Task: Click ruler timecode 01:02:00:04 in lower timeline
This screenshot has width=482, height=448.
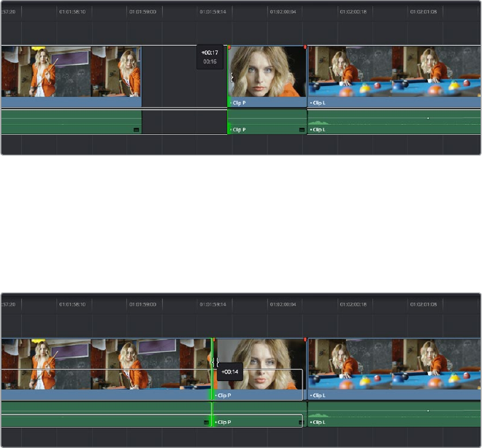Action: [283, 304]
